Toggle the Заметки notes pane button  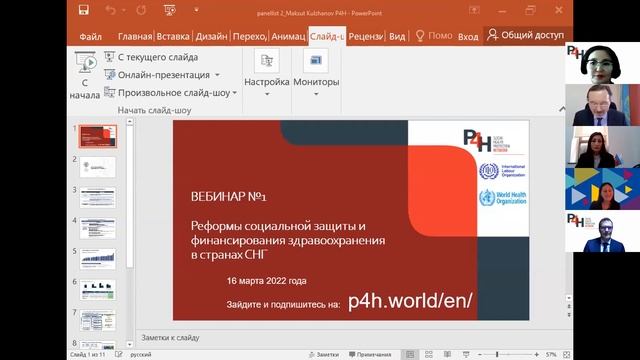[324, 355]
